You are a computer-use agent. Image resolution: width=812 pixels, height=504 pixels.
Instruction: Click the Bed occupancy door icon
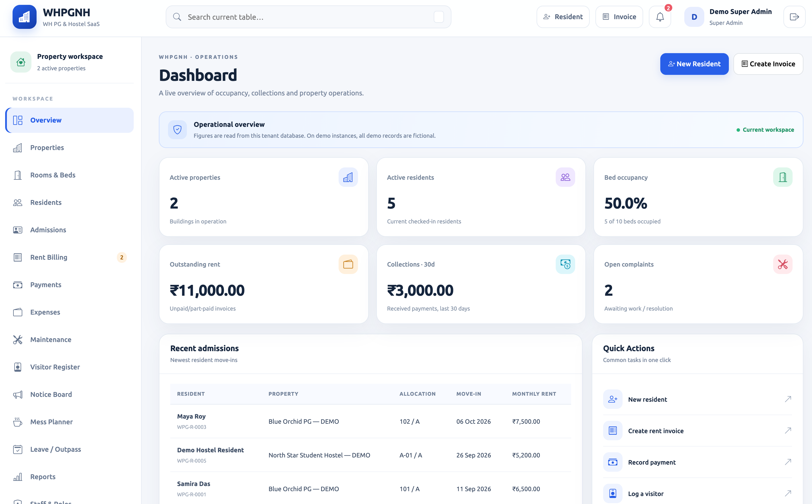click(783, 177)
